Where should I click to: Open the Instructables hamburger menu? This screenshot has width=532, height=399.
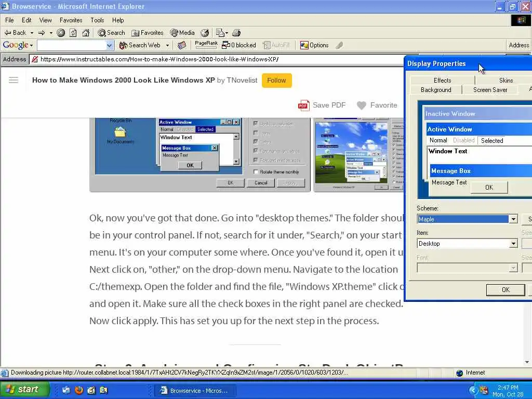[x=14, y=80]
